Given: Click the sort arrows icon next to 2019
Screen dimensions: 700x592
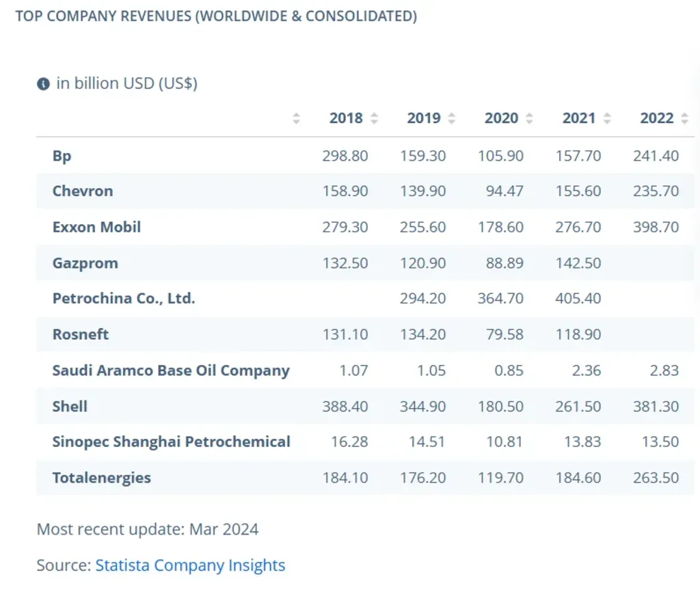Looking at the screenshot, I should click(451, 118).
